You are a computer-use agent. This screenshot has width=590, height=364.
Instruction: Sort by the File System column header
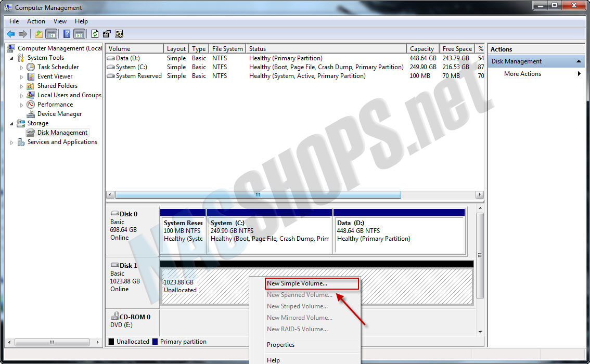pyautogui.click(x=227, y=48)
